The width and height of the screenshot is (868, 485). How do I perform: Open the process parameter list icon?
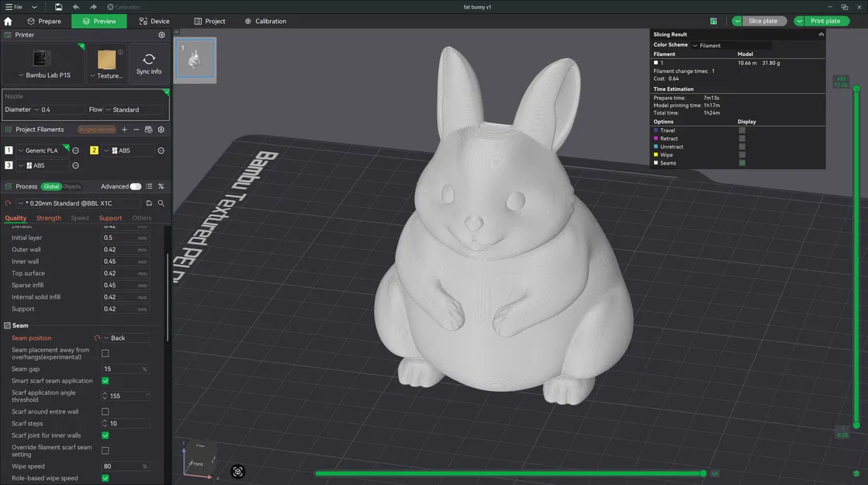[149, 186]
